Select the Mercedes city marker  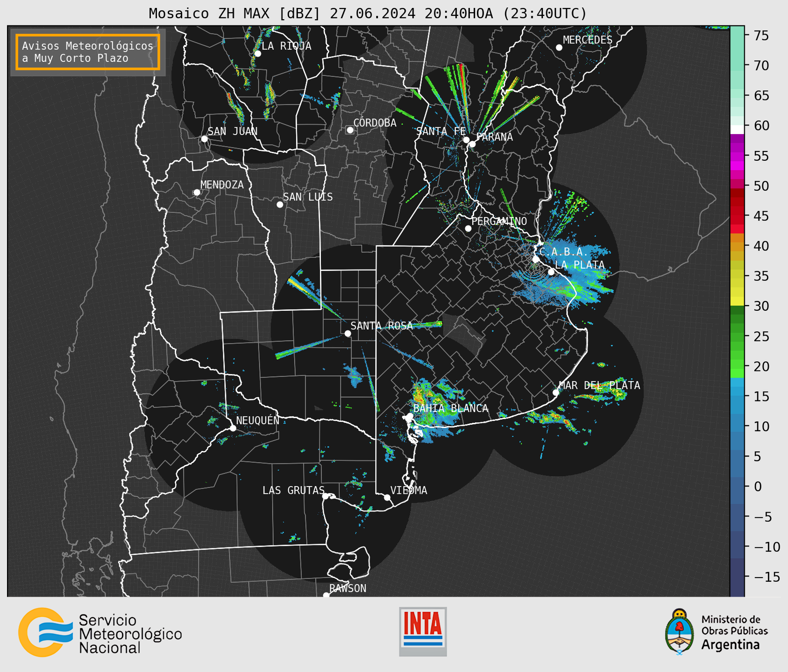click(x=559, y=48)
